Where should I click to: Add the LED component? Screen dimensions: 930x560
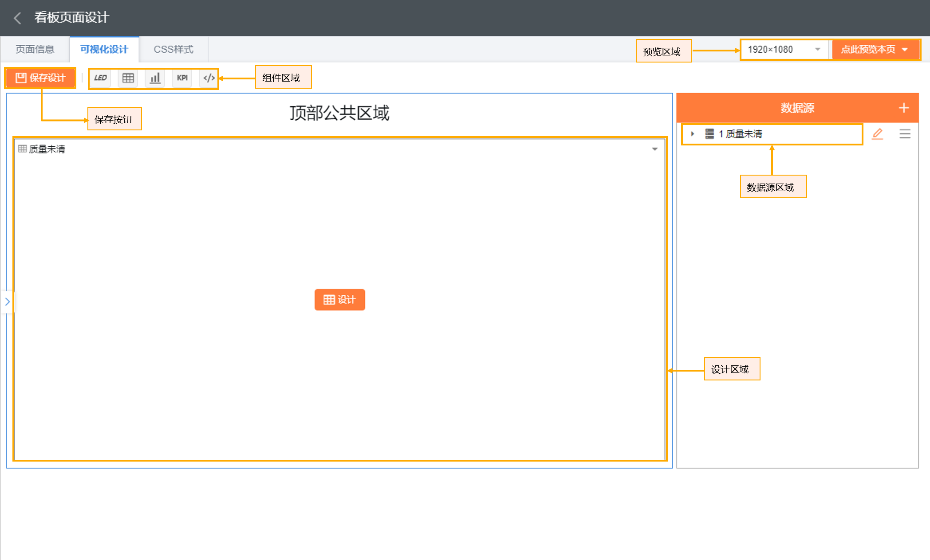(101, 78)
